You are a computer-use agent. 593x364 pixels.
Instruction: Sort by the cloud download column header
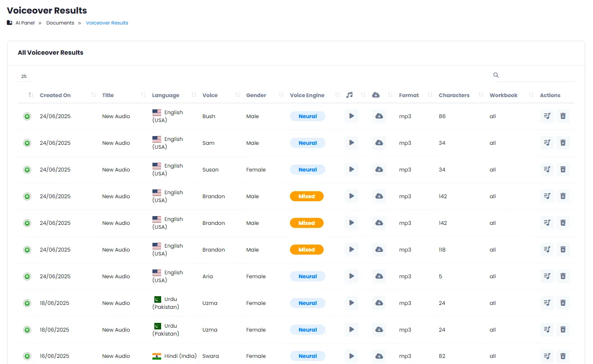[376, 95]
